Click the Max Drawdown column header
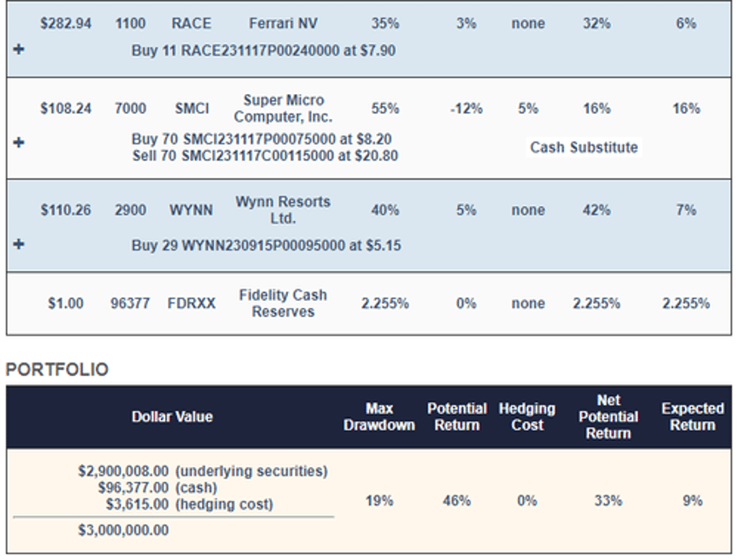The image size is (738, 560). click(x=379, y=417)
